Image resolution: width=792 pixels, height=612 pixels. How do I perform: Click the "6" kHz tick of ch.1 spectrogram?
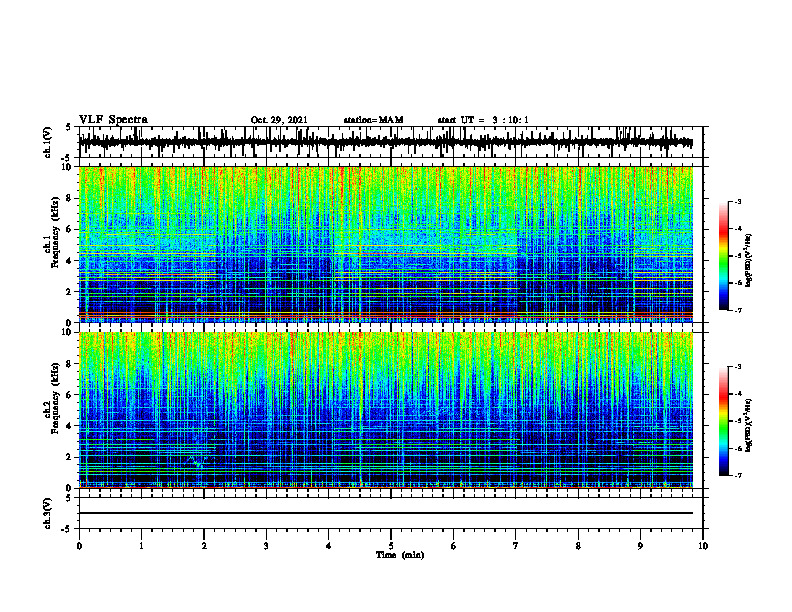click(x=69, y=229)
